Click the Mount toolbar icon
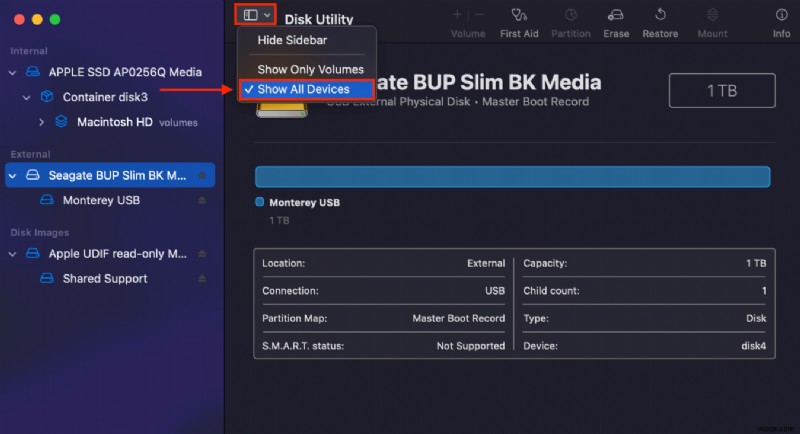 712,15
